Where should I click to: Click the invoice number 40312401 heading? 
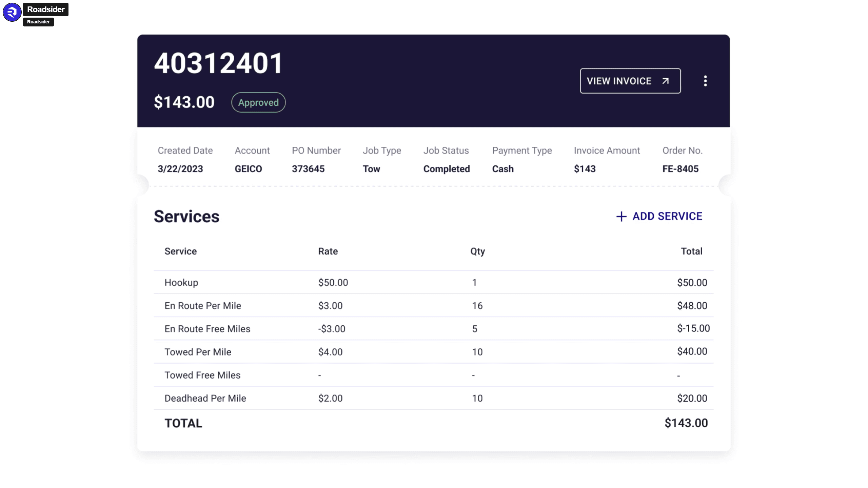[x=218, y=63]
